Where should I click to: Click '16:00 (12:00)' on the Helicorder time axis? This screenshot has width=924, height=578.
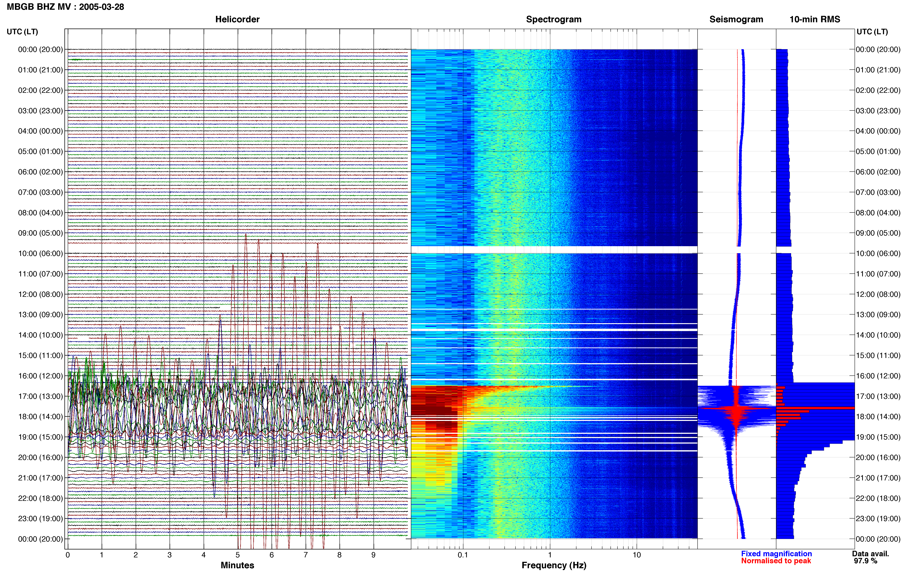pos(41,376)
